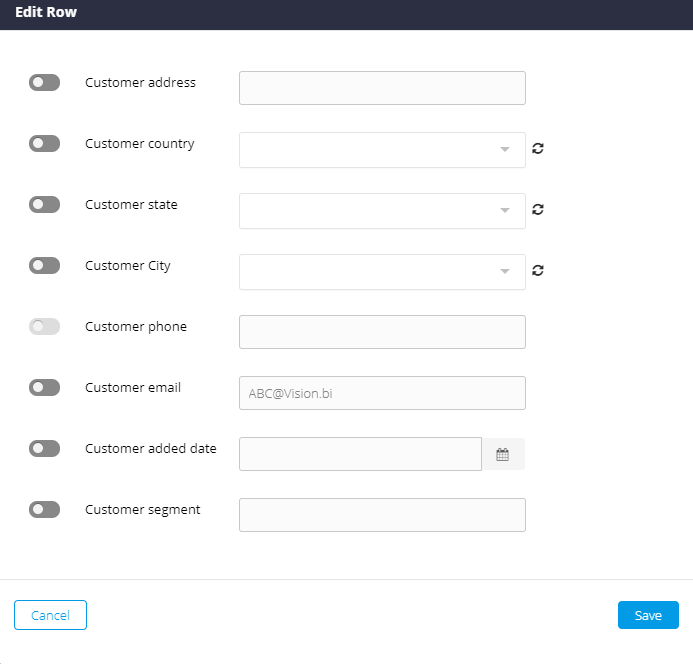Refresh the Customer state list
Viewport: 693px width, 664px height.
[x=537, y=210]
